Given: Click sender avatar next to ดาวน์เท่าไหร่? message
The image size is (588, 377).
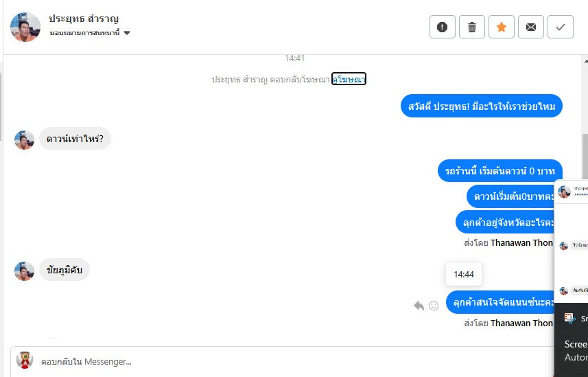Looking at the screenshot, I should pos(25,140).
